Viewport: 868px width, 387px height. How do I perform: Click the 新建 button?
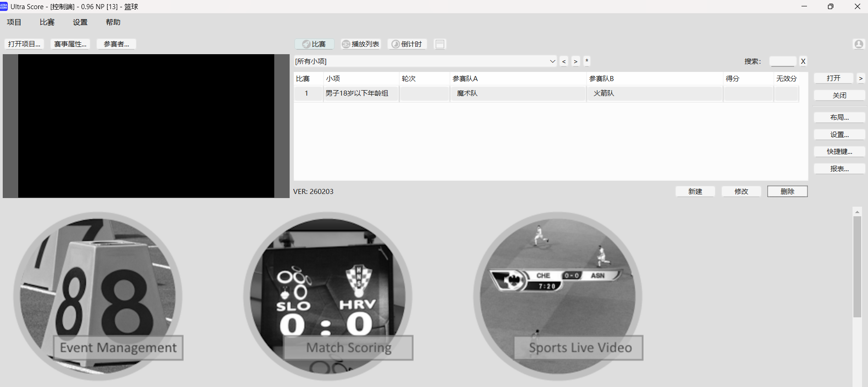(x=695, y=192)
